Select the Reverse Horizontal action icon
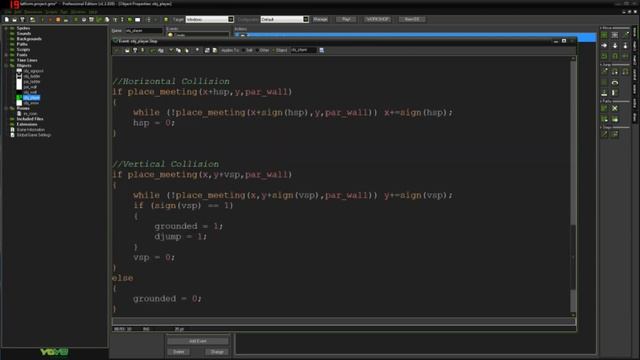The width and height of the screenshot is (640, 360). point(604,56)
